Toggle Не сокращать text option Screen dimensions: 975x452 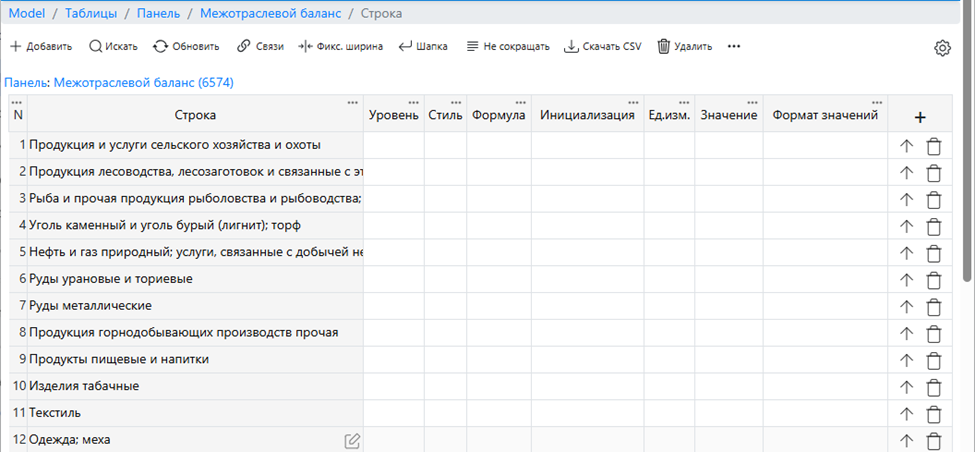pyautogui.click(x=508, y=46)
